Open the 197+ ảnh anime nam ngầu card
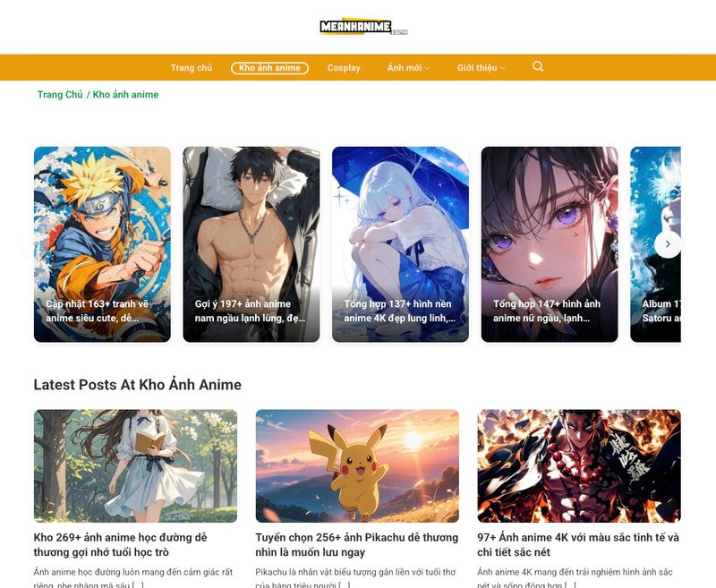Viewport: 716px width, 588px height. coord(250,242)
